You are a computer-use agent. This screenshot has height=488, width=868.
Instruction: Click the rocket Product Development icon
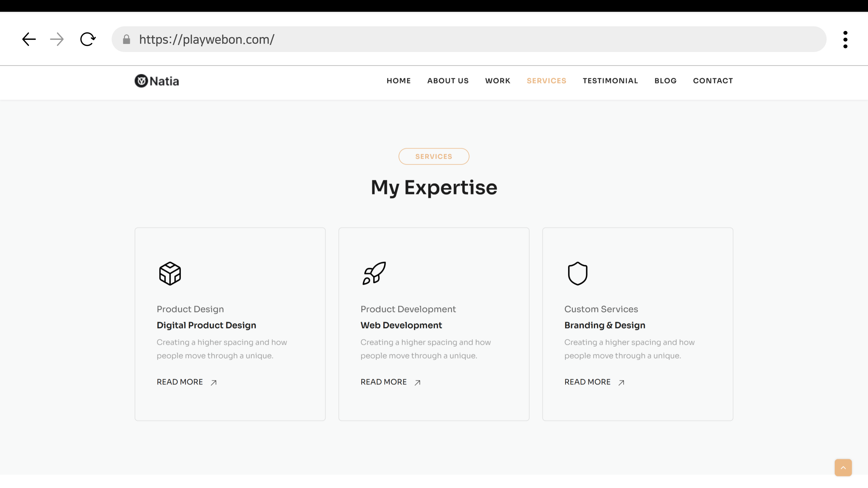click(374, 273)
